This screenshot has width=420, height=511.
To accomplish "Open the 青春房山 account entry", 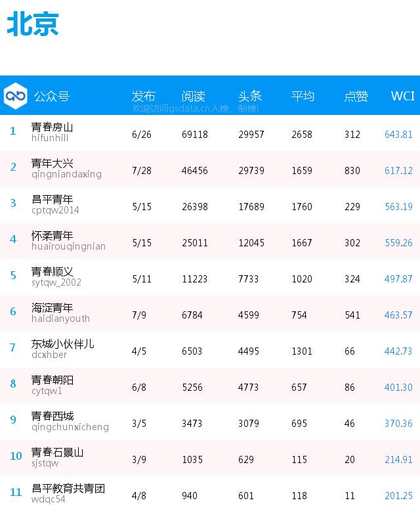I will click(x=52, y=127).
